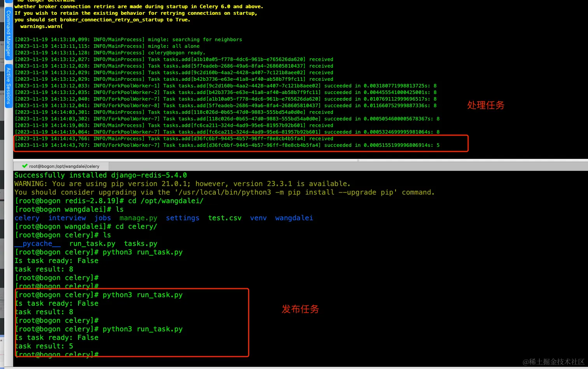The image size is (588, 369).
Task: Click the ForkPoolWorker-2 succeeded log line
Action: tap(226, 92)
